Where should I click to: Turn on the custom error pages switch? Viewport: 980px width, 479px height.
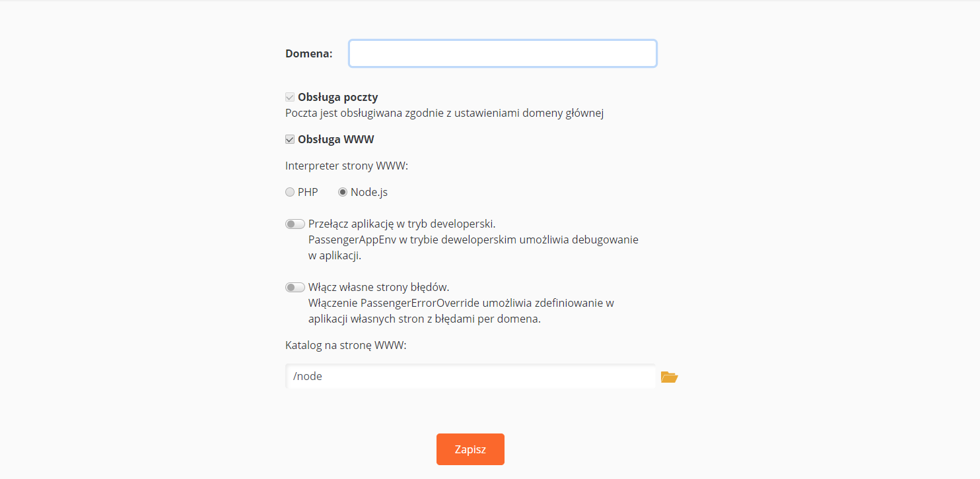pos(295,288)
